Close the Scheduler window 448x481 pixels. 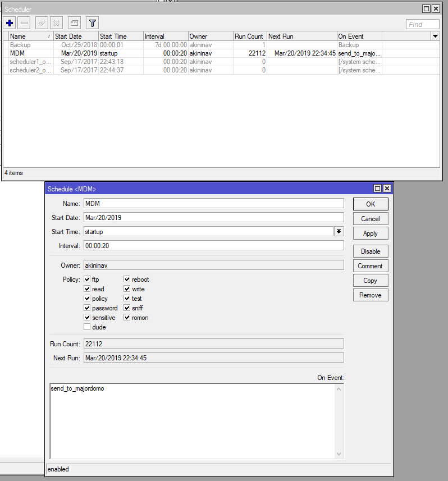(436, 8)
